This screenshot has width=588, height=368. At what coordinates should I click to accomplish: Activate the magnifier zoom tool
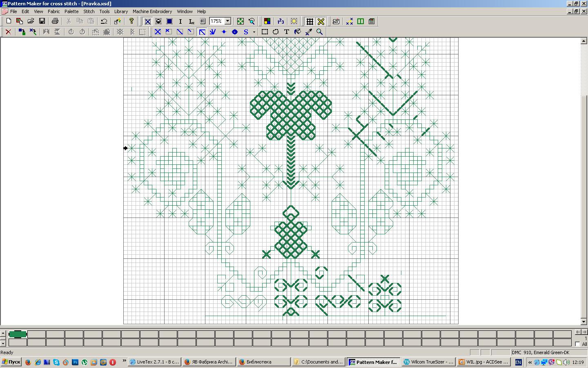coord(320,32)
